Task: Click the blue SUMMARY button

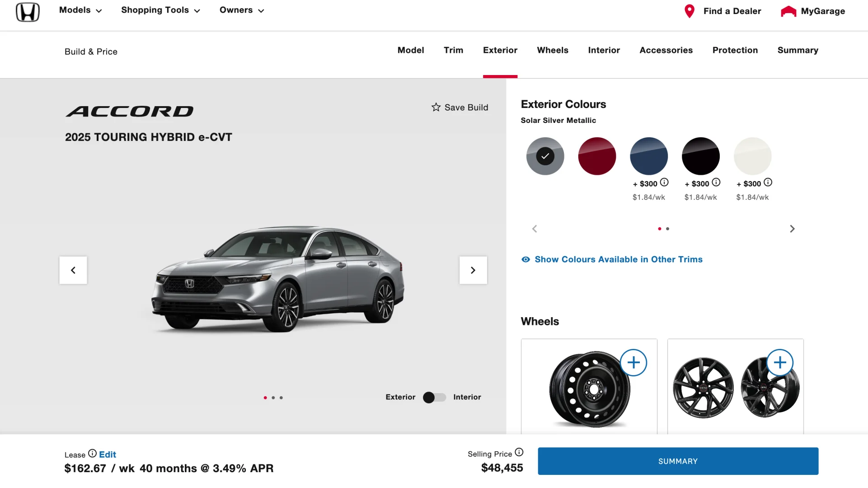Action: [677, 461]
